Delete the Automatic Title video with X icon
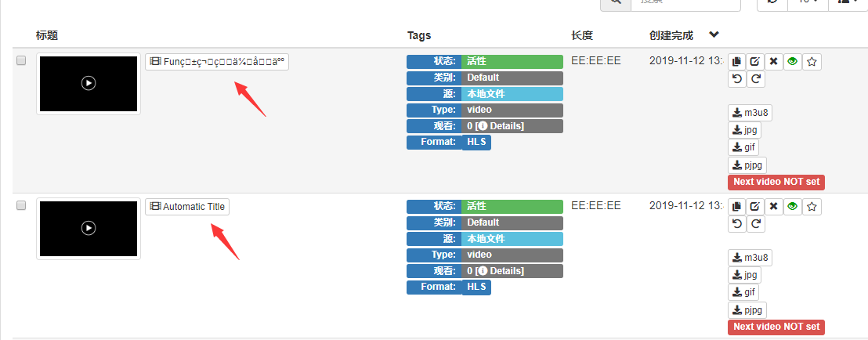This screenshot has height=340, width=868. (x=773, y=207)
